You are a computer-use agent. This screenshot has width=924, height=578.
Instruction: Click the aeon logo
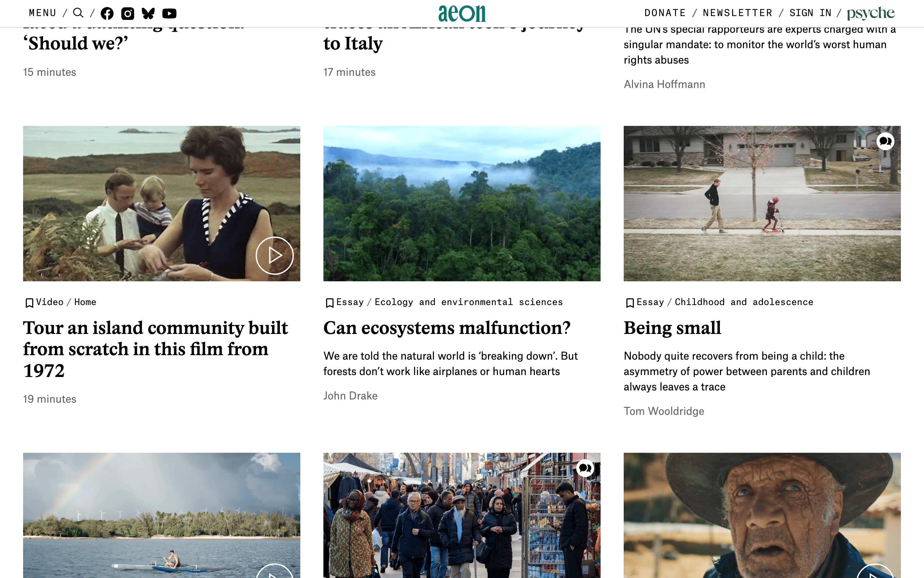462,13
